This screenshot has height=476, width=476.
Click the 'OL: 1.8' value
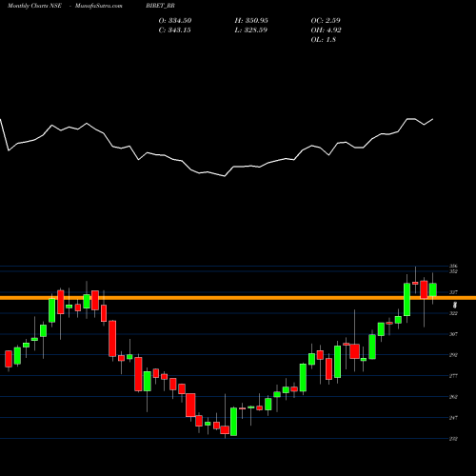point(324,40)
